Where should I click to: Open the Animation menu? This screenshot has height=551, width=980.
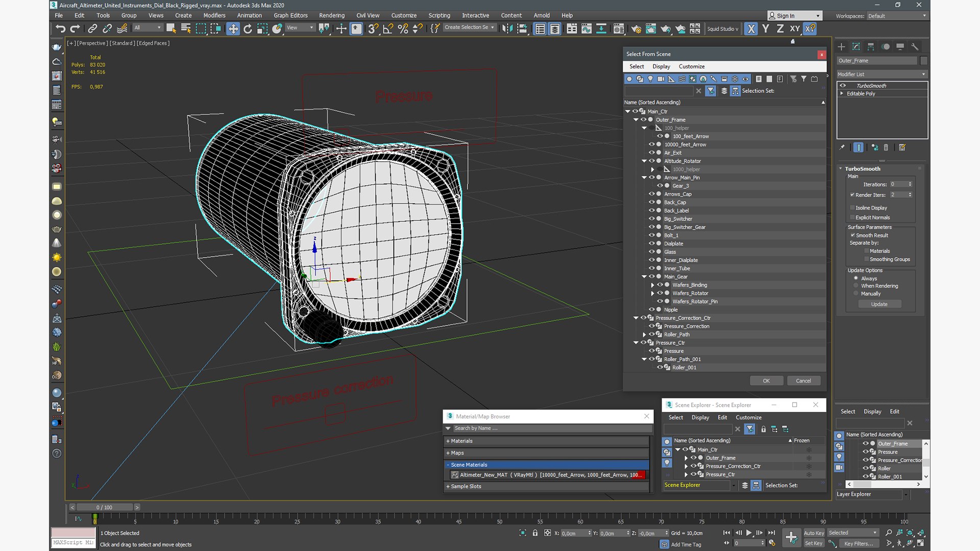(249, 15)
